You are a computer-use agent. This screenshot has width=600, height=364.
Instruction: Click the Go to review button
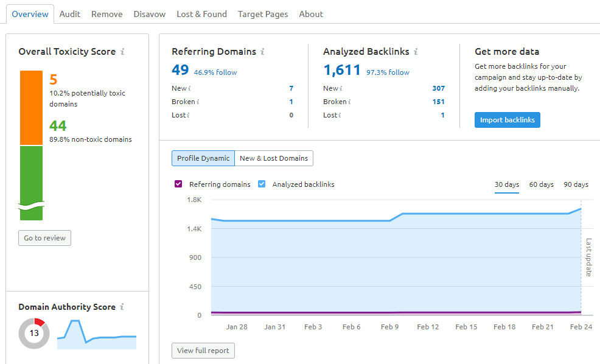point(45,238)
